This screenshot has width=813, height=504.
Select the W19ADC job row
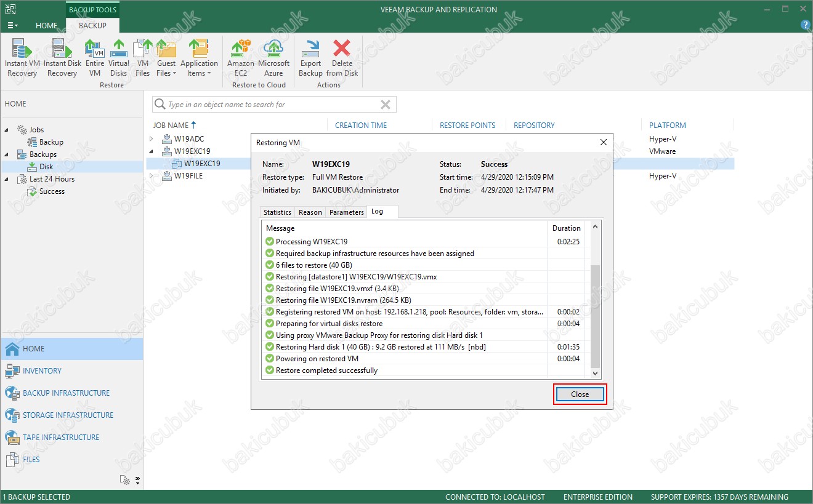pos(440,139)
